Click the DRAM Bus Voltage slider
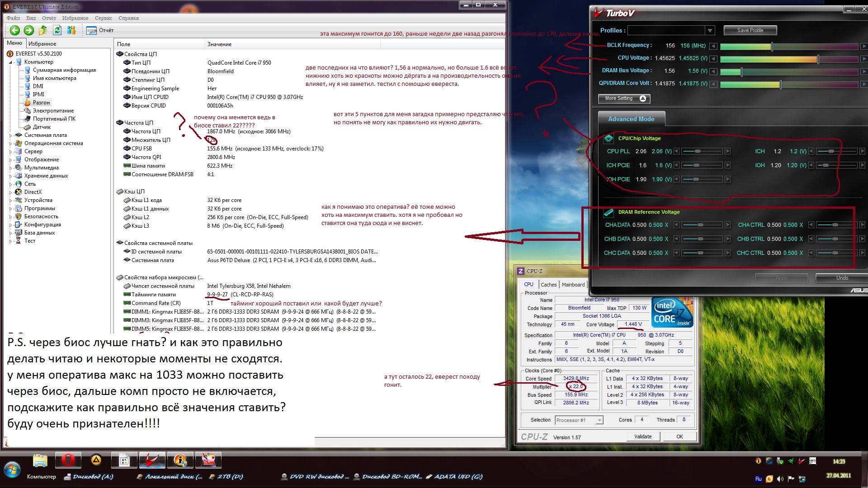This screenshot has width=868, height=488. tap(741, 71)
